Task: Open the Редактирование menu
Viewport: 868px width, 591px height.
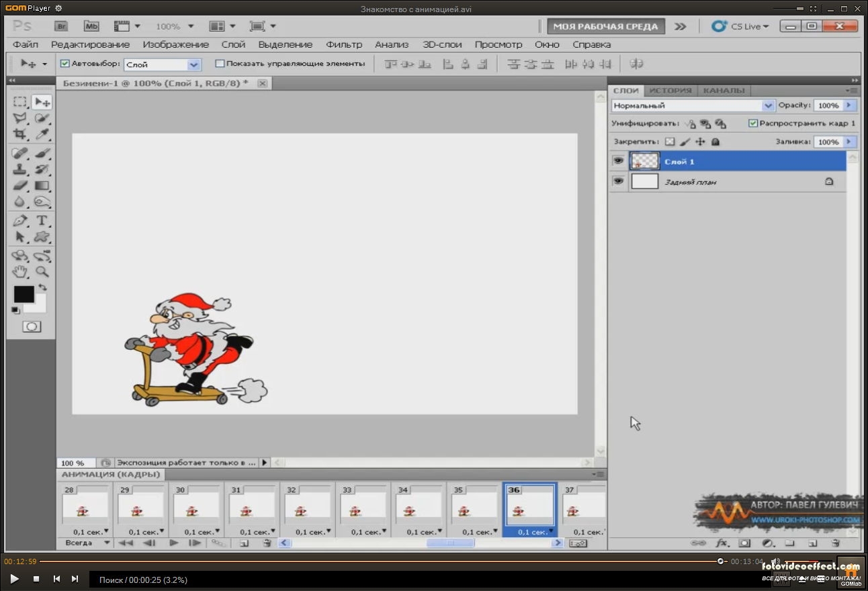Action: [x=90, y=44]
